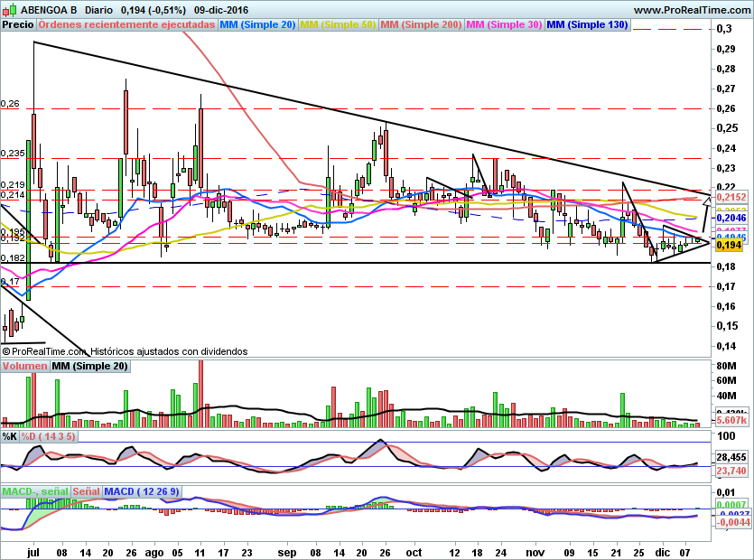Select the %D (14 3 5) label
This screenshot has width=754, height=560.
click(x=49, y=436)
